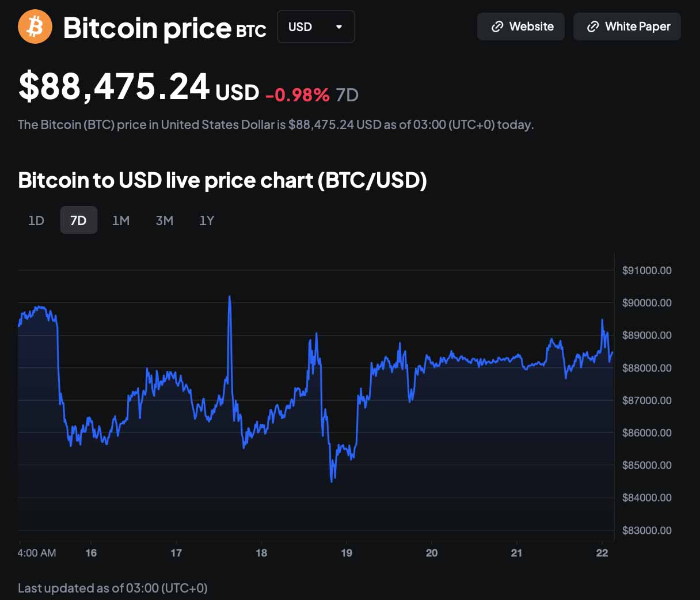Screen dimensions: 700x600
Task: Click the orange Bitcoin logo icon
Action: coord(35,26)
